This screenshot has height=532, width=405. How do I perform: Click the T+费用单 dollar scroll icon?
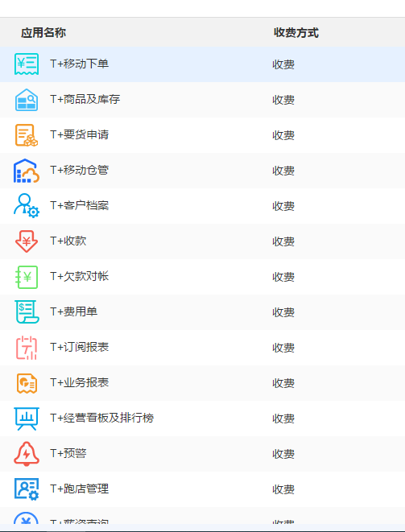tap(27, 312)
